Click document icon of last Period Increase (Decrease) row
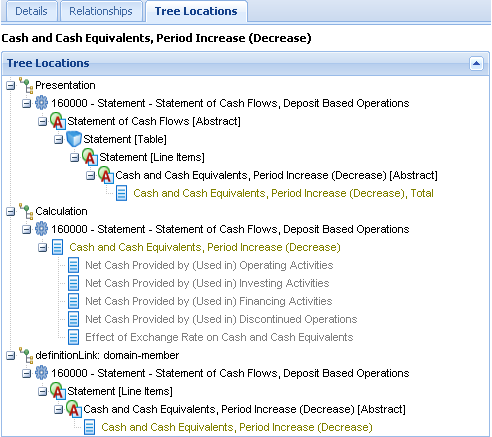 pyautogui.click(x=89, y=427)
